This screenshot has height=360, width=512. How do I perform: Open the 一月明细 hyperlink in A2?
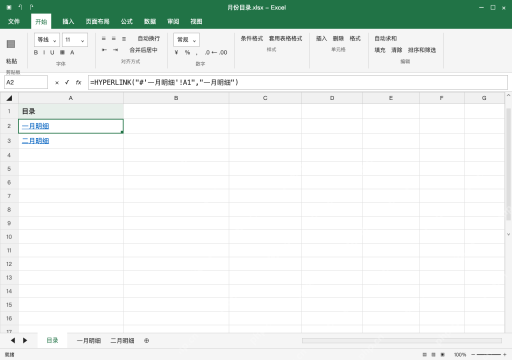pyautogui.click(x=35, y=126)
